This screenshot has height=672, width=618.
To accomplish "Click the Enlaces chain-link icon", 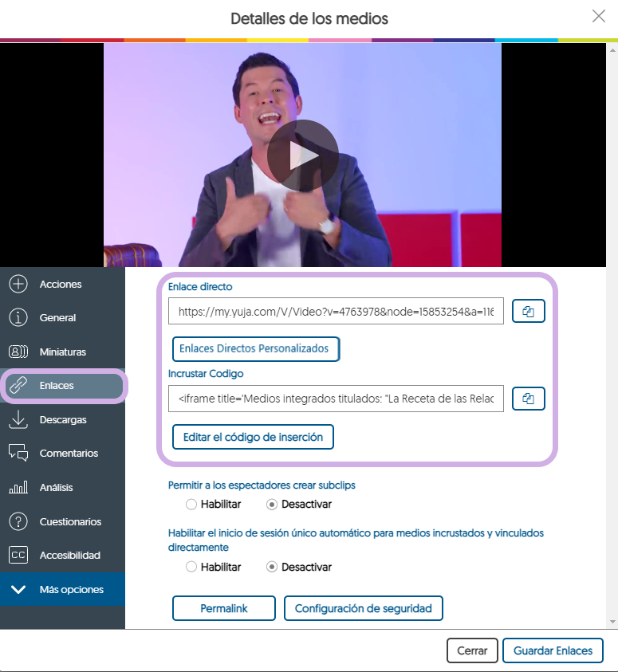I will [18, 385].
